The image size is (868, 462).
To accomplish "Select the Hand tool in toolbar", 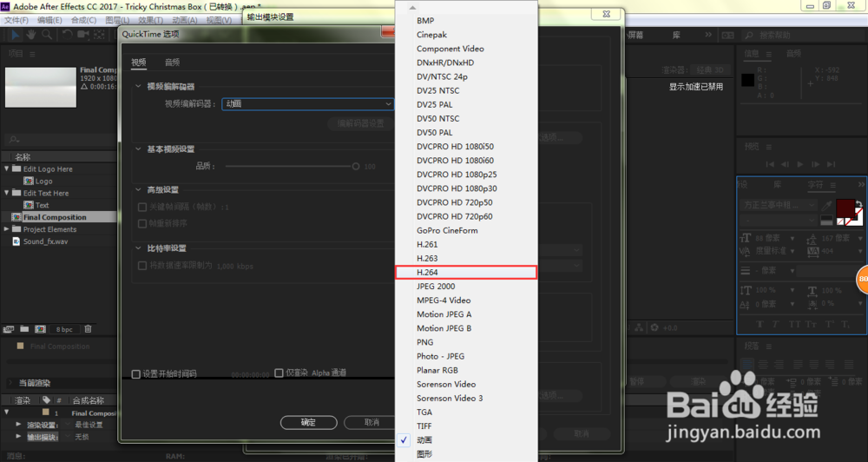I will coord(31,35).
